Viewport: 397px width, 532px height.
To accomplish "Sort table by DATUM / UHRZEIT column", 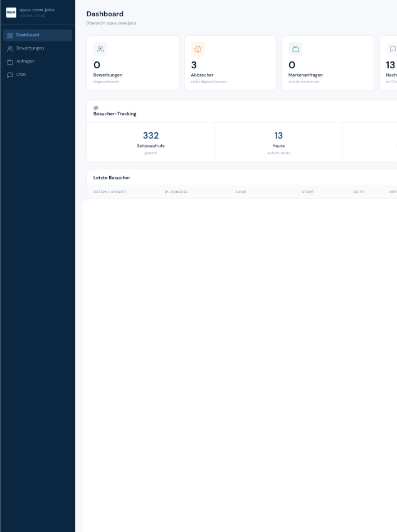I will [x=110, y=192].
